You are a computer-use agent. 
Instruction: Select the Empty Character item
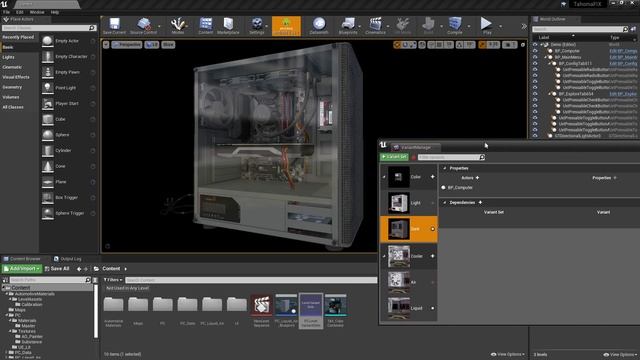coord(69,57)
